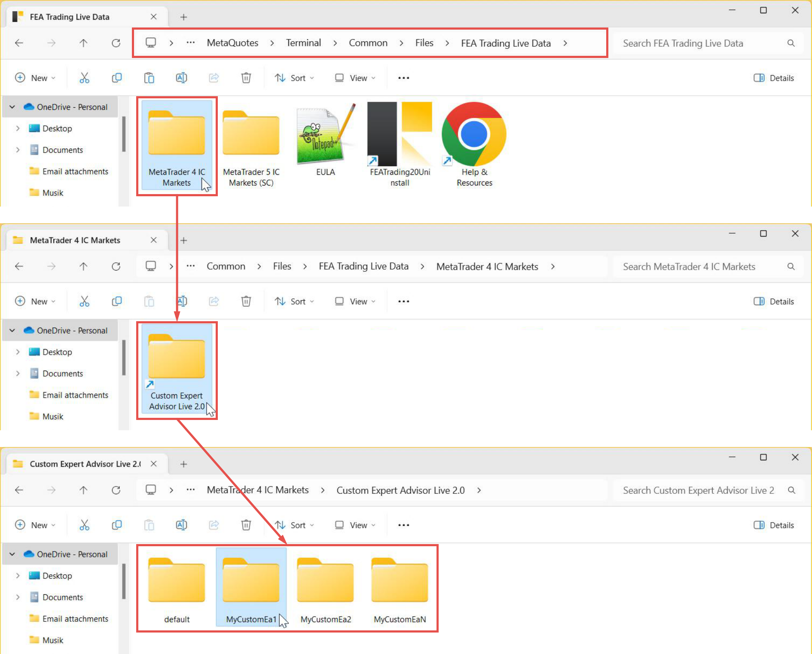Open See more menu in FEA Trading Live Data window
Screen dimensions: 812x654
click(x=403, y=78)
